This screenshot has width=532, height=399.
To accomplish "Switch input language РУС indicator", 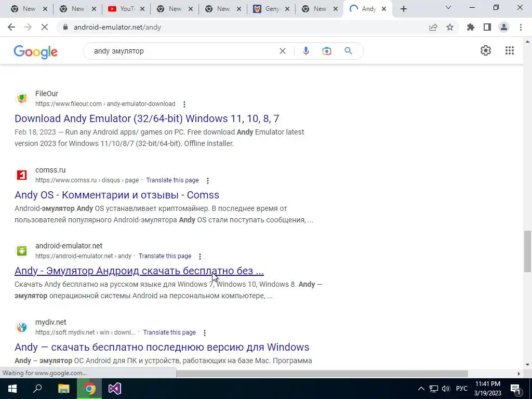I will coord(462,389).
